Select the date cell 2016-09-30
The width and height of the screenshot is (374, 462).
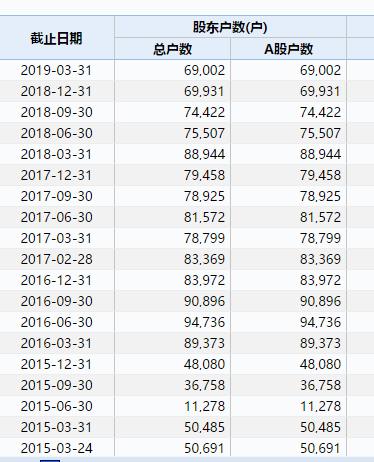click(x=56, y=301)
